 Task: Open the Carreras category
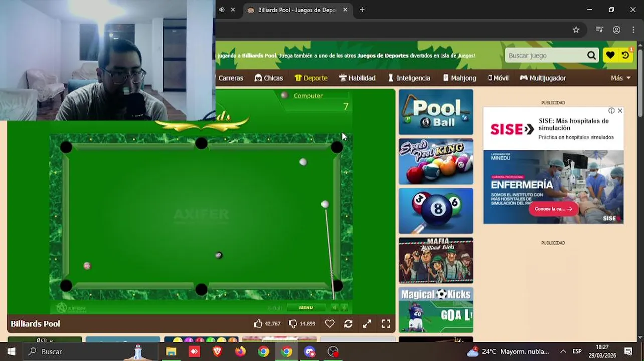click(x=231, y=78)
